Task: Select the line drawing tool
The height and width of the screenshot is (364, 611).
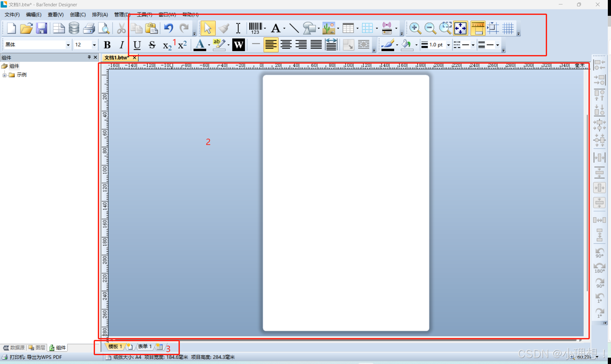Action: tap(294, 28)
